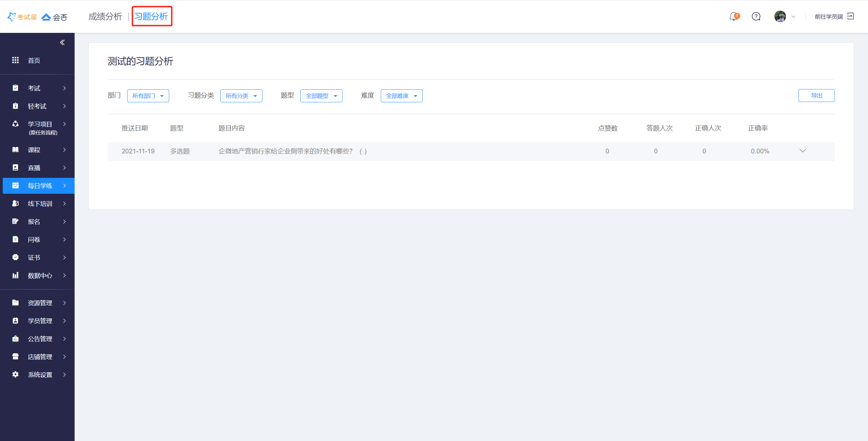Go to 前往学员端 link
The width and height of the screenshot is (868, 441).
tap(829, 17)
